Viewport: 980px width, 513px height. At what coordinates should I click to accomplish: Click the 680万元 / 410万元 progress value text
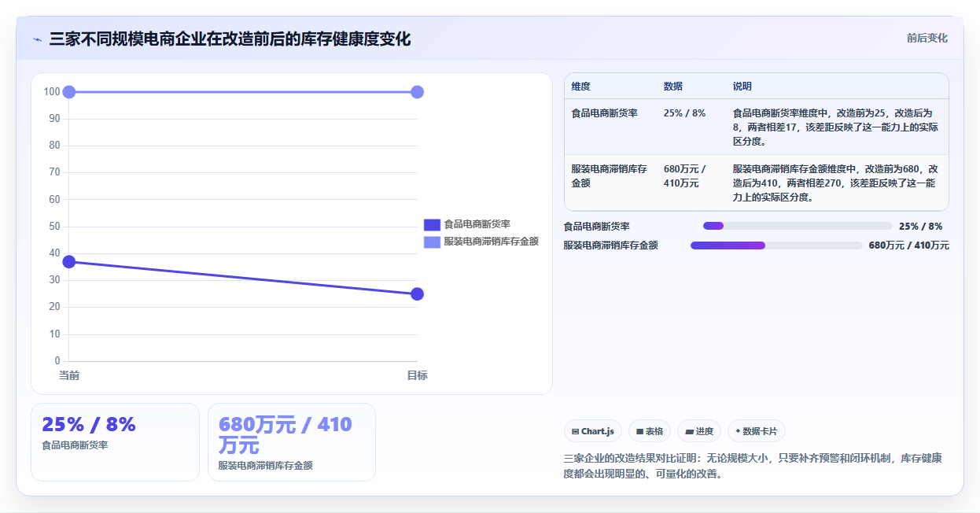pyautogui.click(x=908, y=245)
